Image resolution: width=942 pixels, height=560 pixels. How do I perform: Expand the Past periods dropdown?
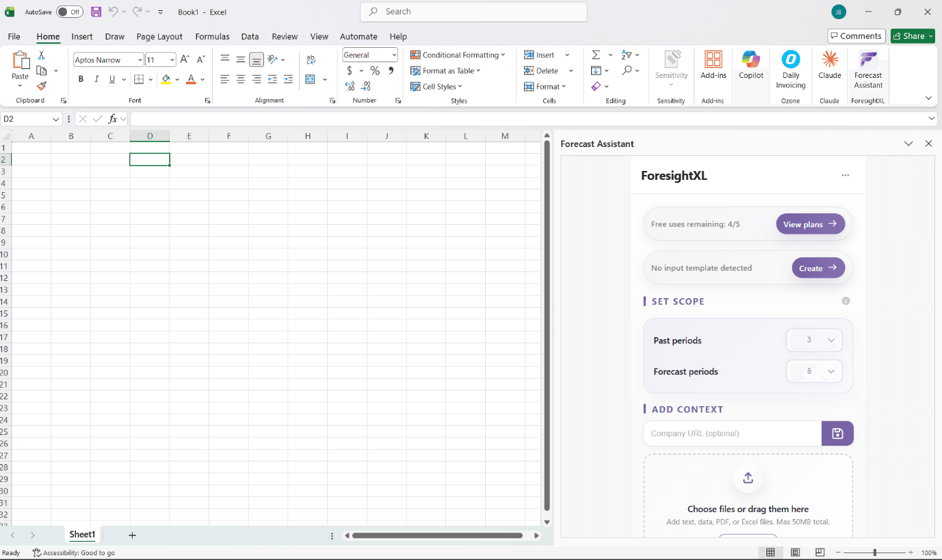click(814, 341)
